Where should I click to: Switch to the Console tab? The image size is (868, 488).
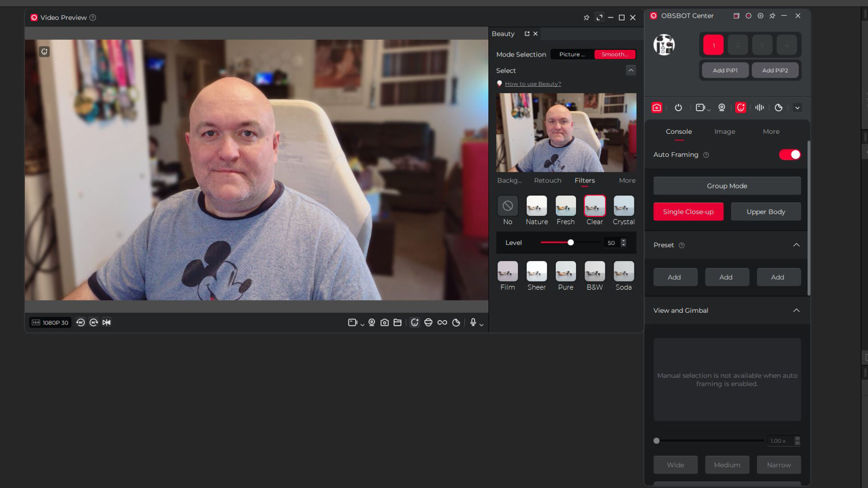(679, 131)
